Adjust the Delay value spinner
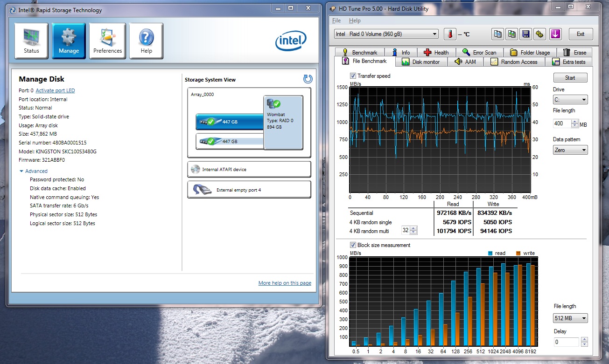 pyautogui.click(x=584, y=342)
